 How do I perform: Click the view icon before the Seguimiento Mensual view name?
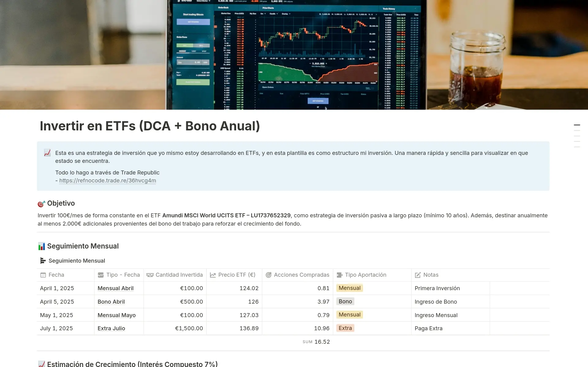coord(43,260)
